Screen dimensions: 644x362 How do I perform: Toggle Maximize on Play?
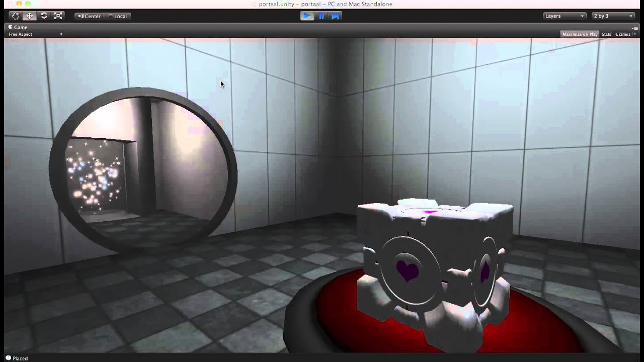point(580,34)
